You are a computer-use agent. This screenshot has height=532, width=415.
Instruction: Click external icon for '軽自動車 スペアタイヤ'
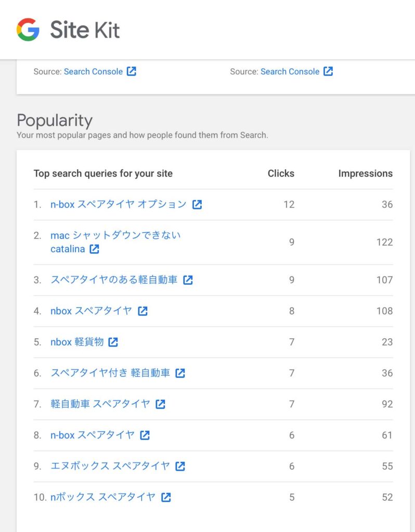(x=160, y=404)
